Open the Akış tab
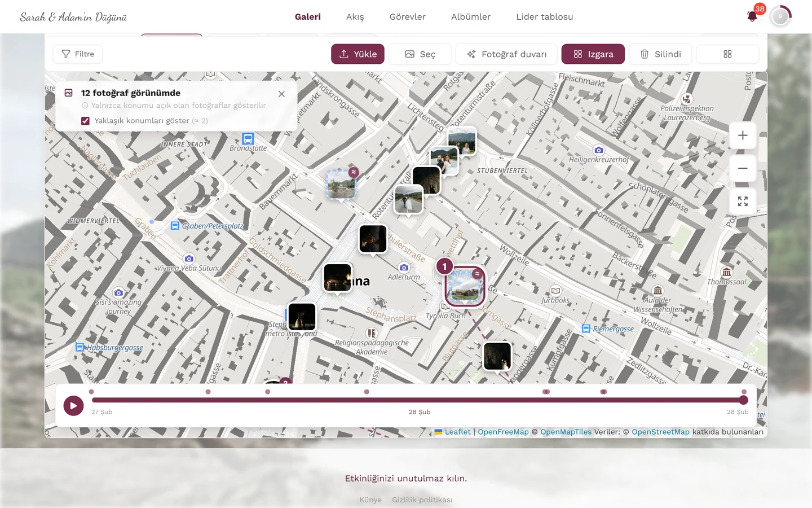The height and width of the screenshot is (508, 812). 355,17
